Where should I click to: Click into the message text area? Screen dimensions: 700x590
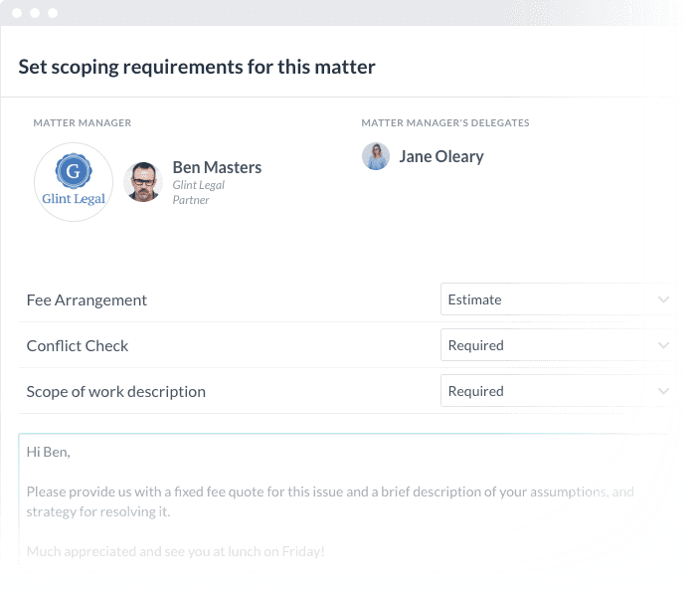tap(344, 499)
